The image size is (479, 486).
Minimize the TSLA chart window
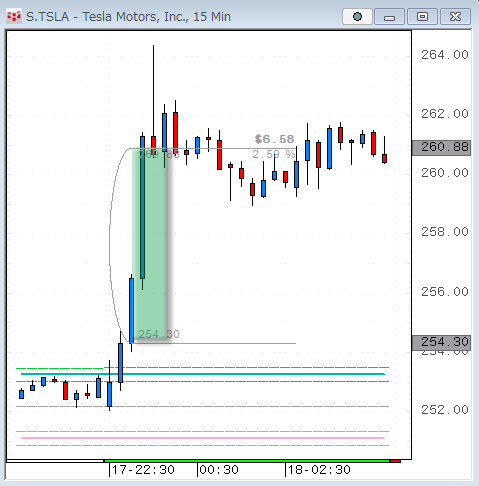[389, 17]
